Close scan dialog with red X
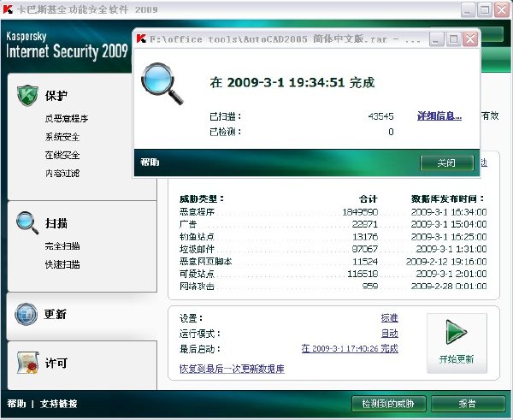The width and height of the screenshot is (513, 420). (470, 39)
